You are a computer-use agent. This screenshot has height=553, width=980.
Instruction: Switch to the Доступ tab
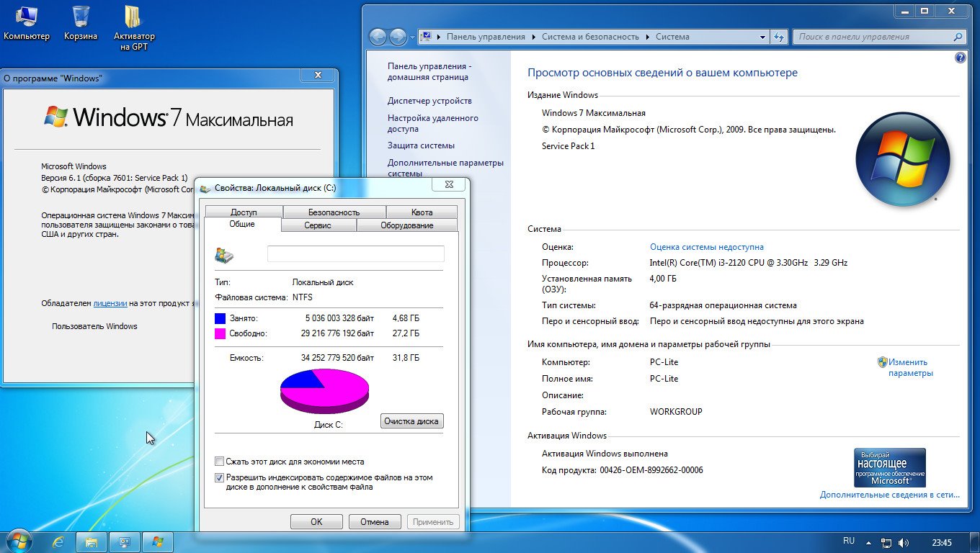pos(244,212)
